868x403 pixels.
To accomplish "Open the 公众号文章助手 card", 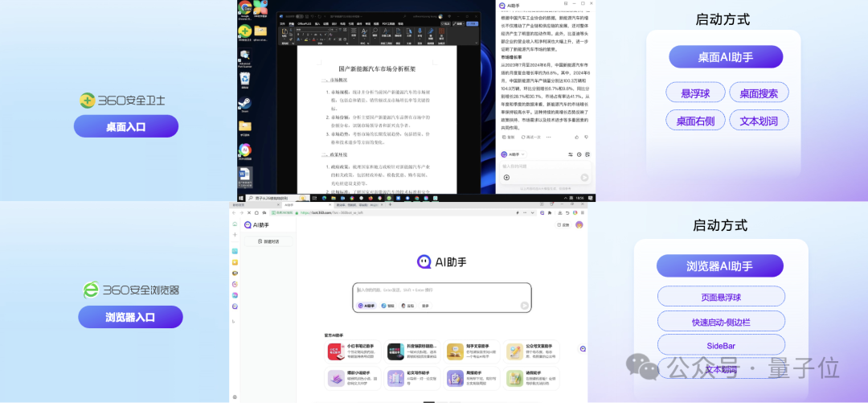I will (531, 352).
